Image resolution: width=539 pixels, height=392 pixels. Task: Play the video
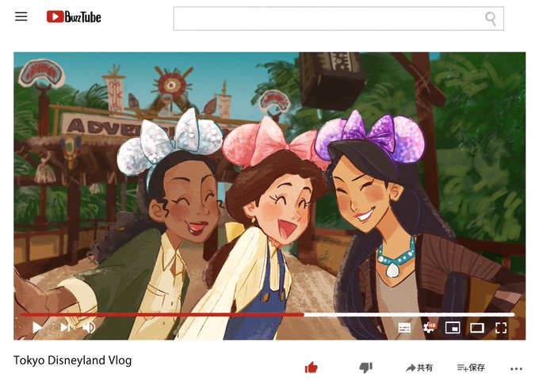[37, 327]
